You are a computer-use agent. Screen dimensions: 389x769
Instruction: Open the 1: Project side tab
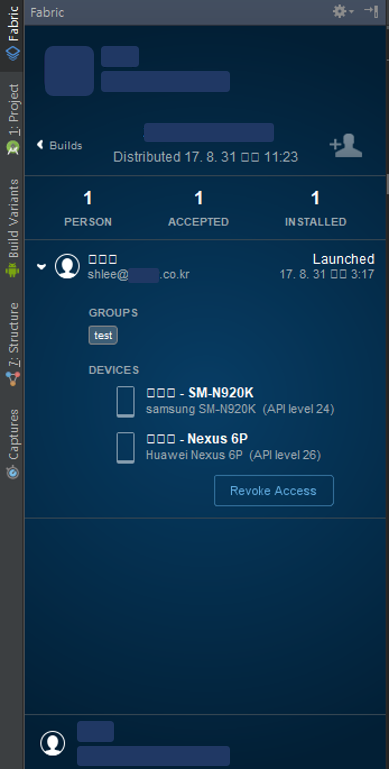point(12,120)
